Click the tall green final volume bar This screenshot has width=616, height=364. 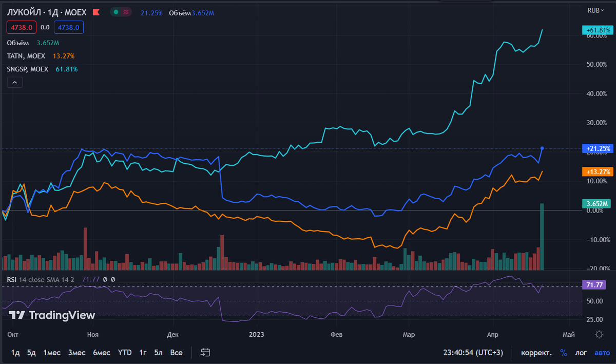click(x=542, y=237)
